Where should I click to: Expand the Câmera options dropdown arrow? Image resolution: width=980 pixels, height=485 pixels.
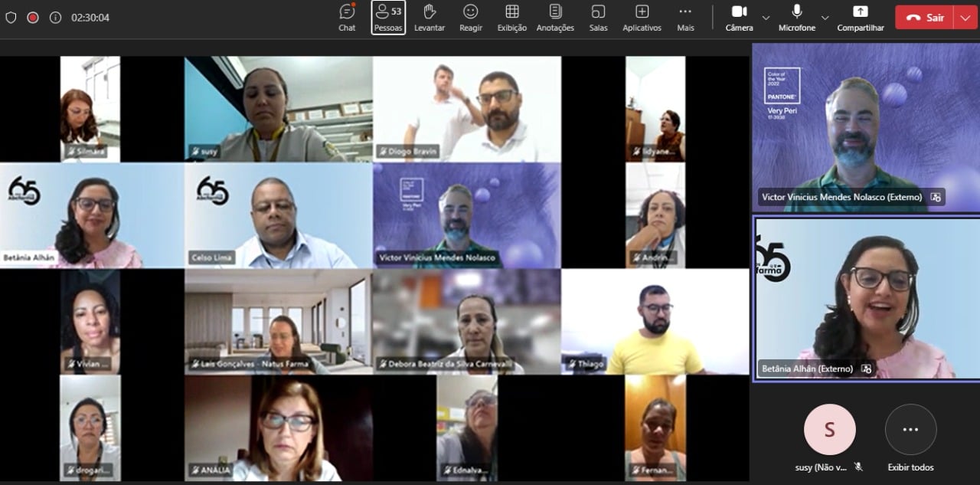(766, 18)
